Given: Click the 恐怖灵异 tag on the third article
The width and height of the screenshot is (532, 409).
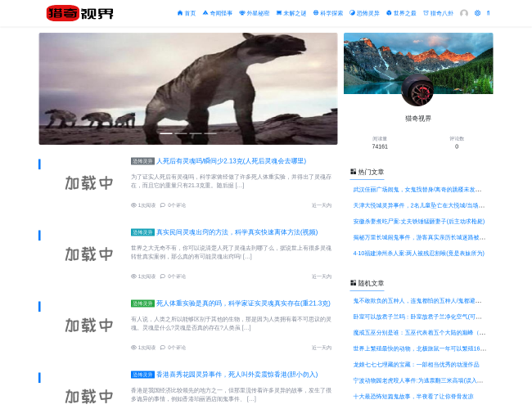Looking at the screenshot, I should click(x=142, y=303).
